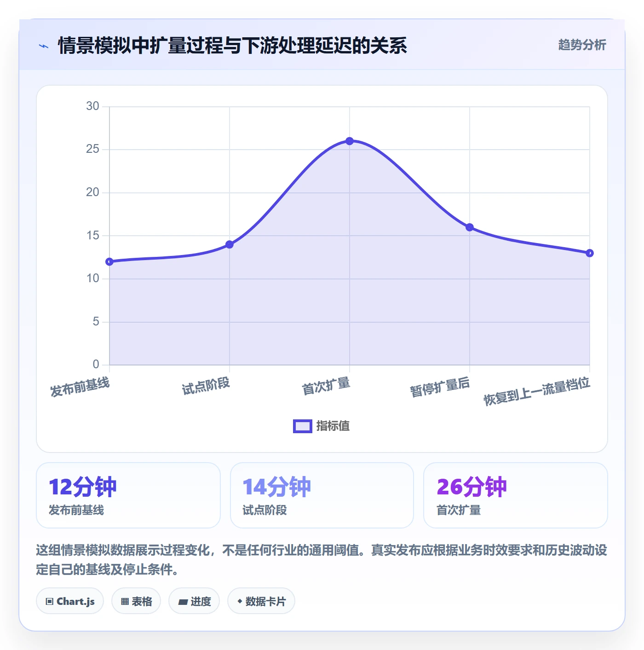Click the 首次扩量 peak data point
The image size is (644, 650).
click(x=350, y=141)
